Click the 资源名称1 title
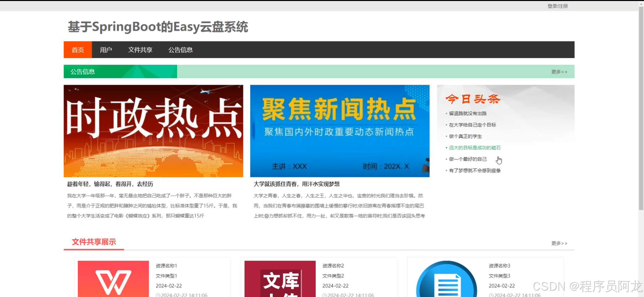The height and width of the screenshot is (297, 644). pyautogui.click(x=166, y=266)
